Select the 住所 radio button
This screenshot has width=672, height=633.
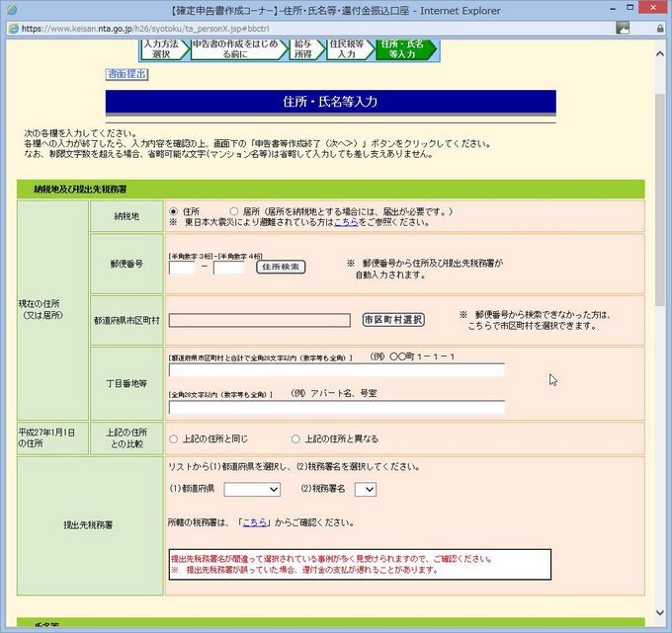174,211
